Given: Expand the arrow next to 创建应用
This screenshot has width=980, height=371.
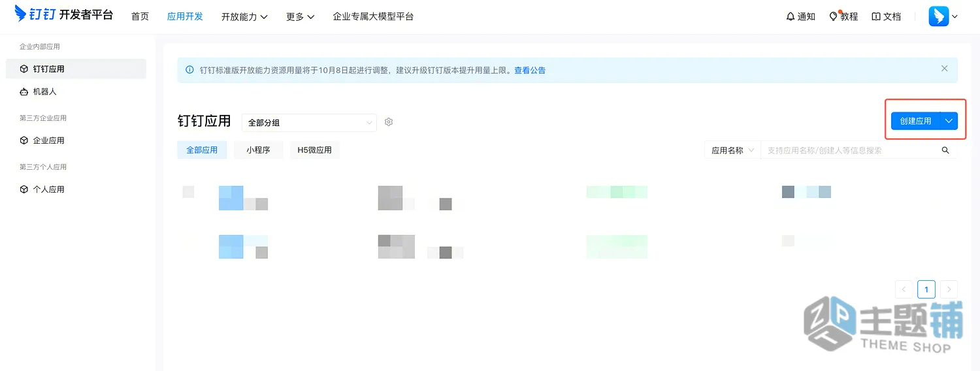Looking at the screenshot, I should (x=949, y=121).
